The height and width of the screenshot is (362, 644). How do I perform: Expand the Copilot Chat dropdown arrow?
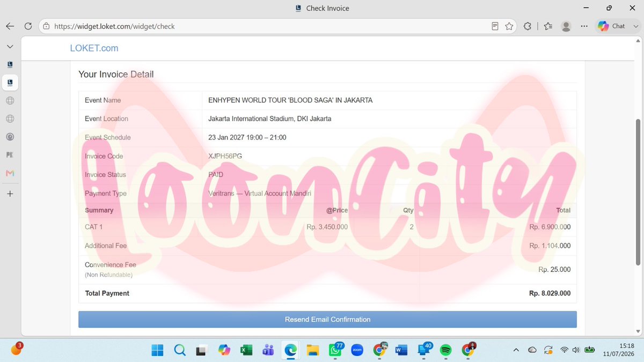click(x=635, y=26)
